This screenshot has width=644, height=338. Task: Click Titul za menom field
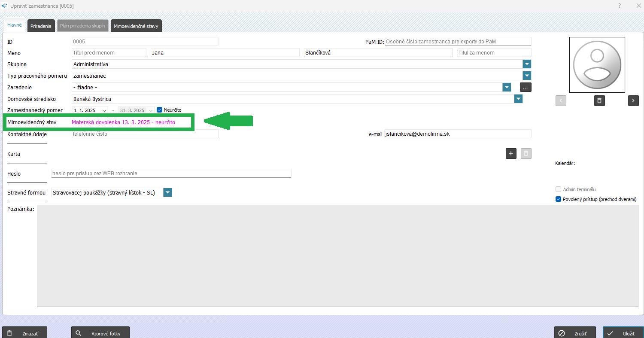[494, 53]
